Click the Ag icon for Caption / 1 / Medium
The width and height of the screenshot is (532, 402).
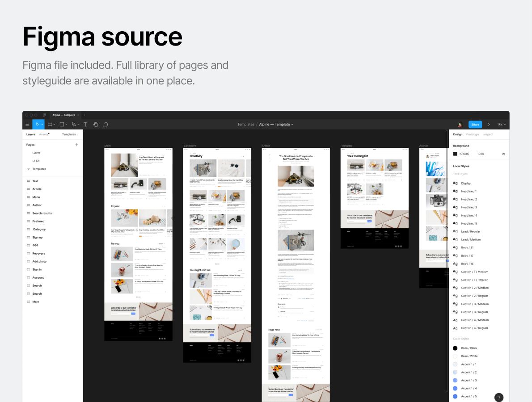(455, 272)
